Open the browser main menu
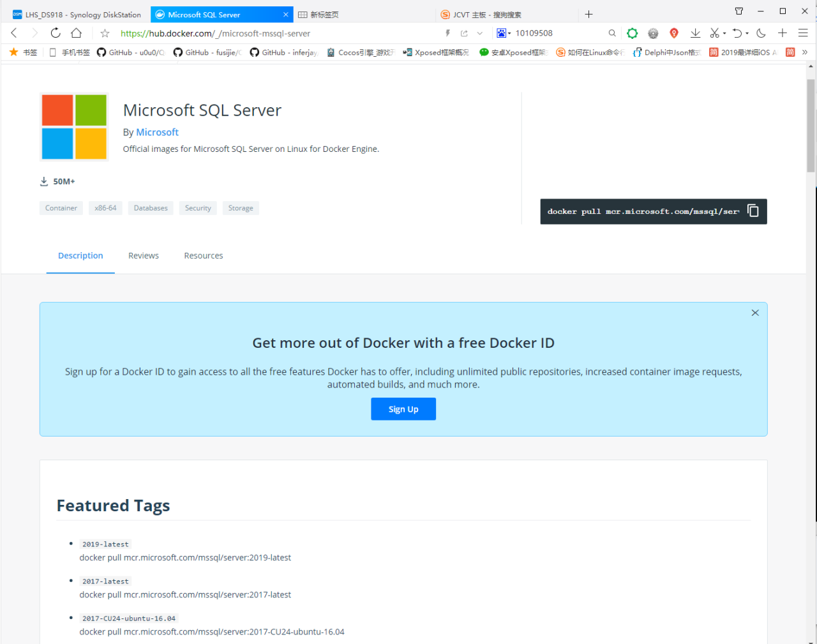 (803, 33)
